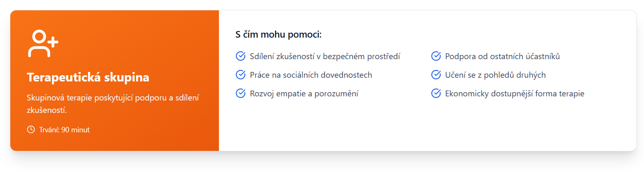Click checkmark icon beside Učení se z pohledů druhých
Viewport: 644px width, 172px height.
coord(436,75)
